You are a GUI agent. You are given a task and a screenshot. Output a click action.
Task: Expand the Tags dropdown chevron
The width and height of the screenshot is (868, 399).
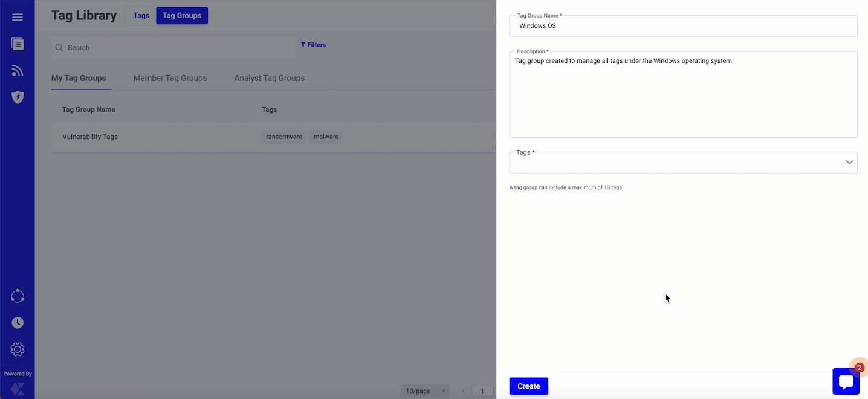coord(849,162)
